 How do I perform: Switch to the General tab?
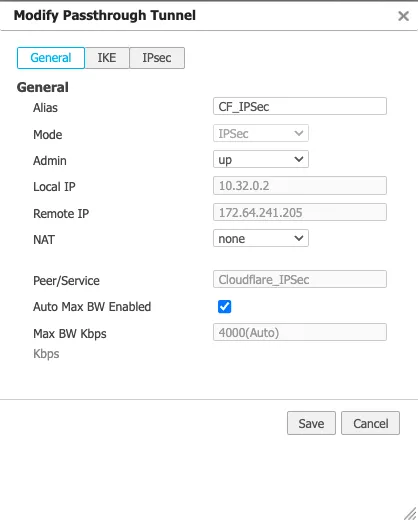[x=51, y=58]
